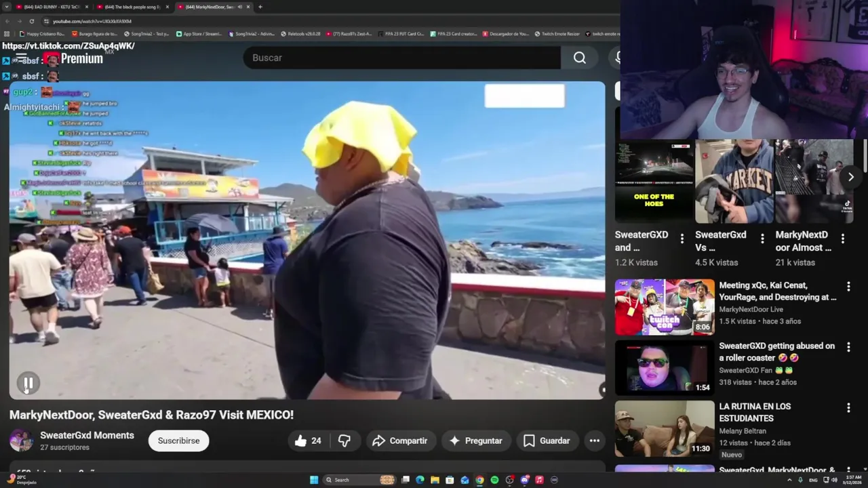Open Microsoft Store from taskbar

pyautogui.click(x=450, y=480)
